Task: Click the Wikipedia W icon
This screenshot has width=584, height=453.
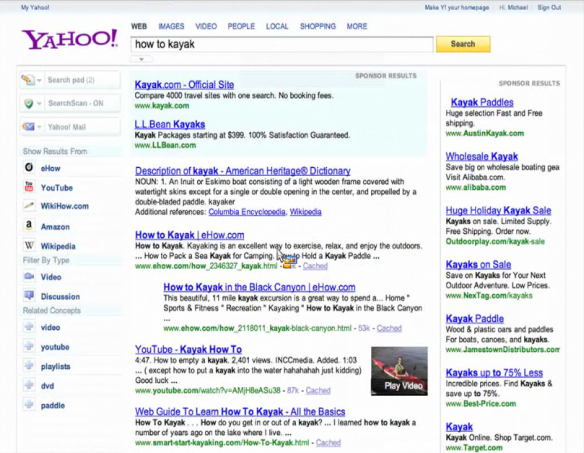Action: tap(29, 245)
